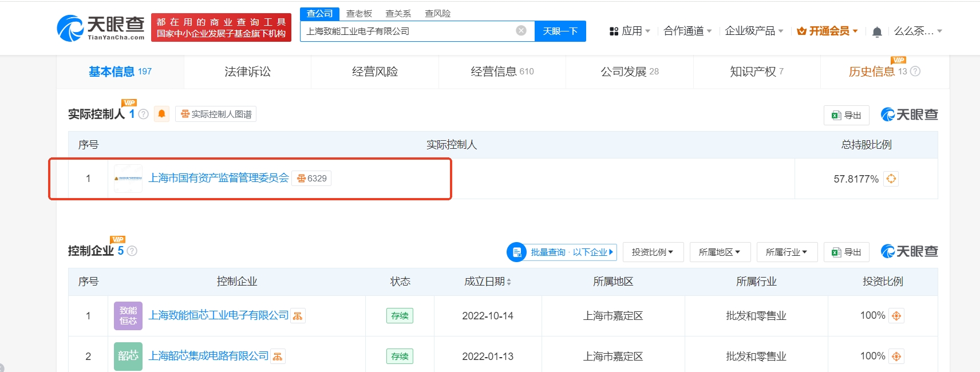980x372 pixels.
Task: Switch to the 基本信息 tab
Action: coord(120,72)
